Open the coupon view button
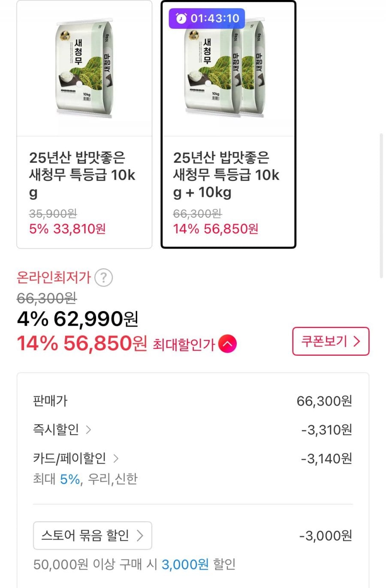 click(x=330, y=341)
